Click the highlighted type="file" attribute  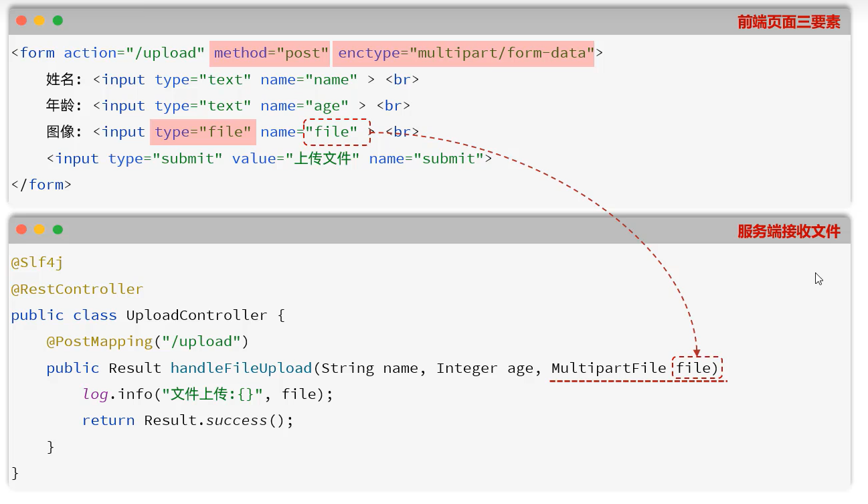click(x=203, y=132)
